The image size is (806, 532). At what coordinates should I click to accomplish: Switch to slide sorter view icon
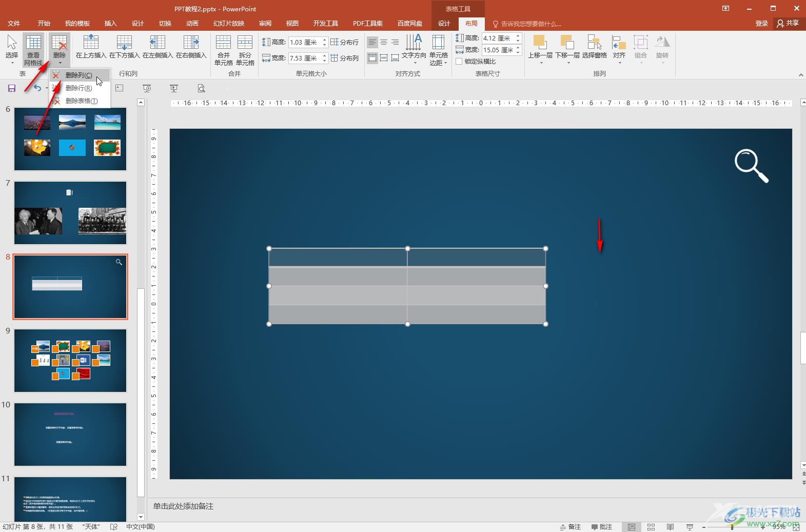(651, 527)
